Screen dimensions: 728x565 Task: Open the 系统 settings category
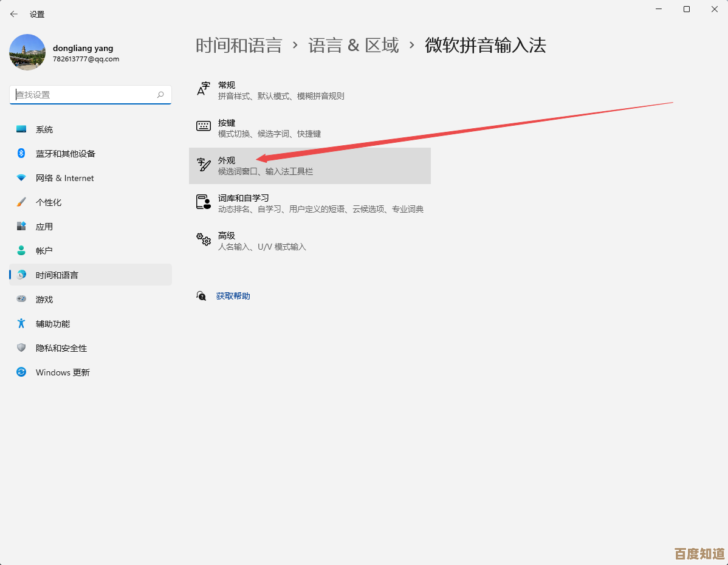tap(44, 129)
